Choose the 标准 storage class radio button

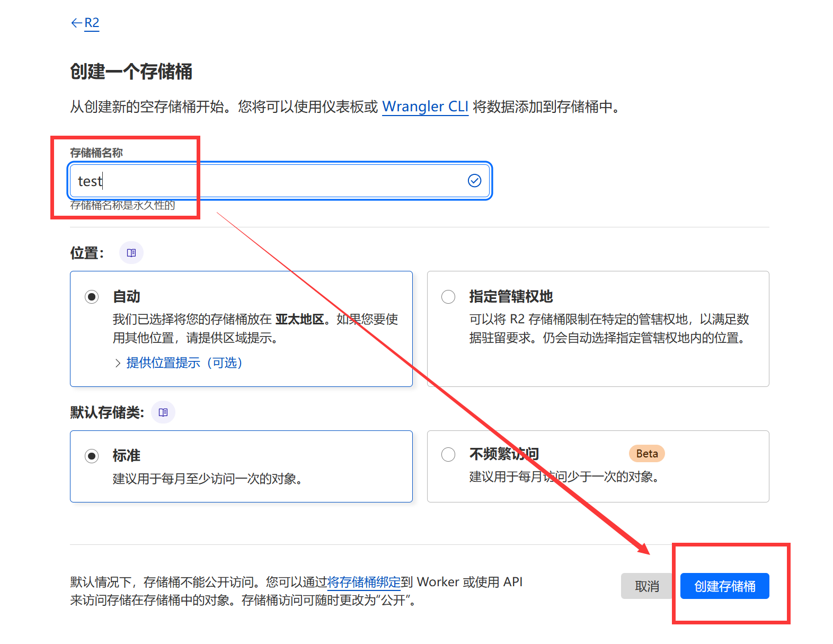pos(92,456)
